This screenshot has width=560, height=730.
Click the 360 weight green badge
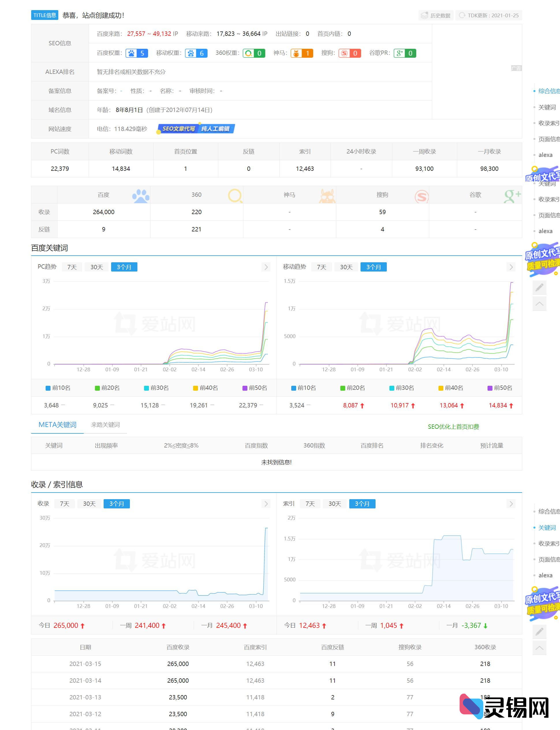tap(254, 53)
